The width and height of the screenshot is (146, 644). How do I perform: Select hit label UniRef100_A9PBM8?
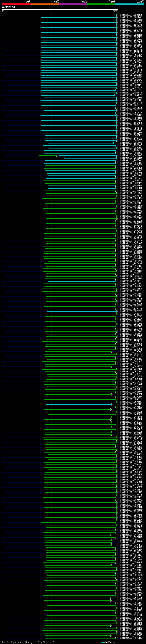(131, 118)
